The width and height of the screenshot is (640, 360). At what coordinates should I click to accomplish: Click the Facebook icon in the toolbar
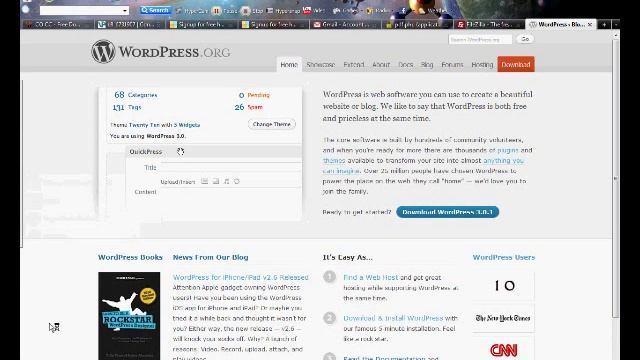coord(403,11)
